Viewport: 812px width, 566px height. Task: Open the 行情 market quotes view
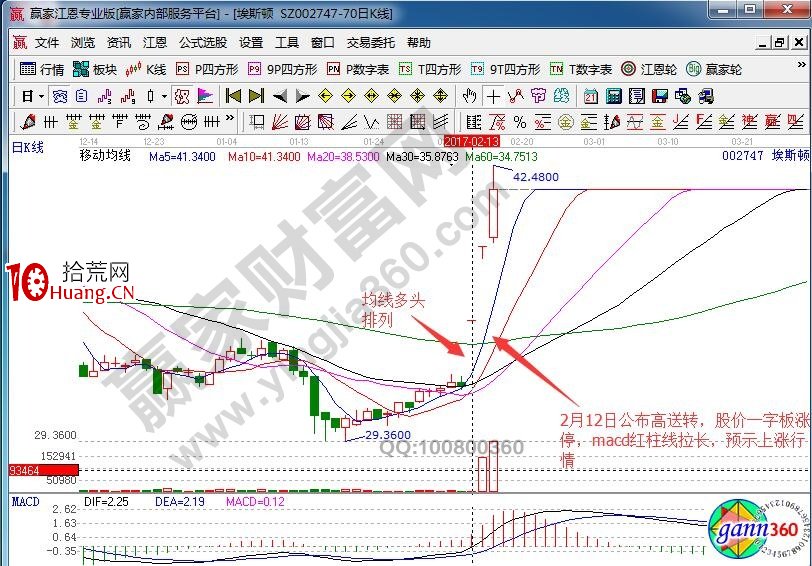tap(41, 69)
